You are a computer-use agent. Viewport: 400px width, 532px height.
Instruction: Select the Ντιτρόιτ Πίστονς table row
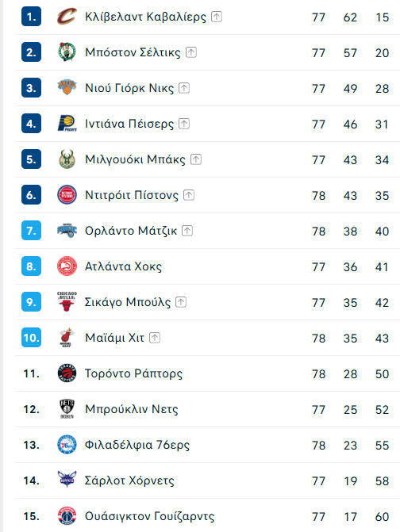tap(207, 195)
